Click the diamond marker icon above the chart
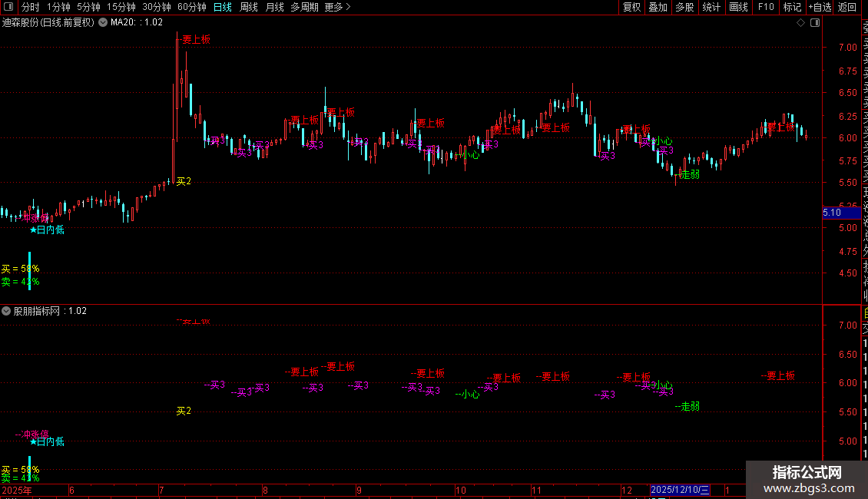Screen dimensions: 868x499 click(800, 23)
